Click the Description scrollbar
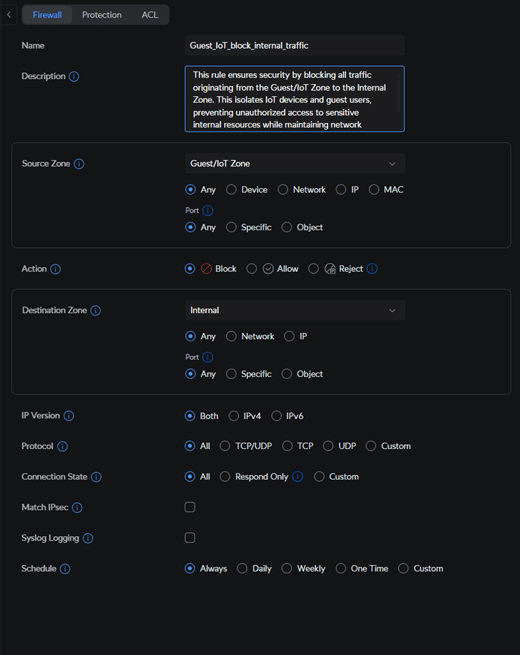 tap(399, 93)
